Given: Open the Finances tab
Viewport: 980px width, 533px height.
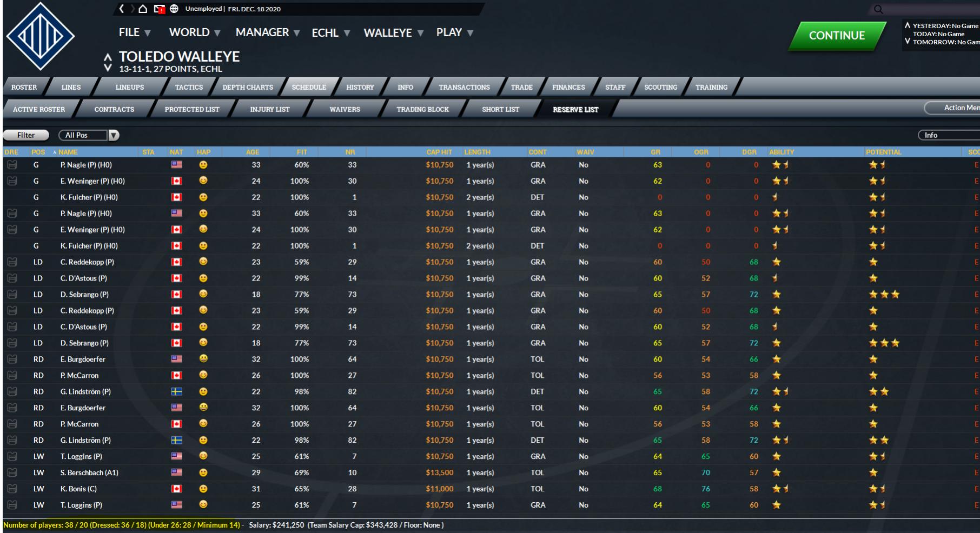Looking at the screenshot, I should point(568,87).
